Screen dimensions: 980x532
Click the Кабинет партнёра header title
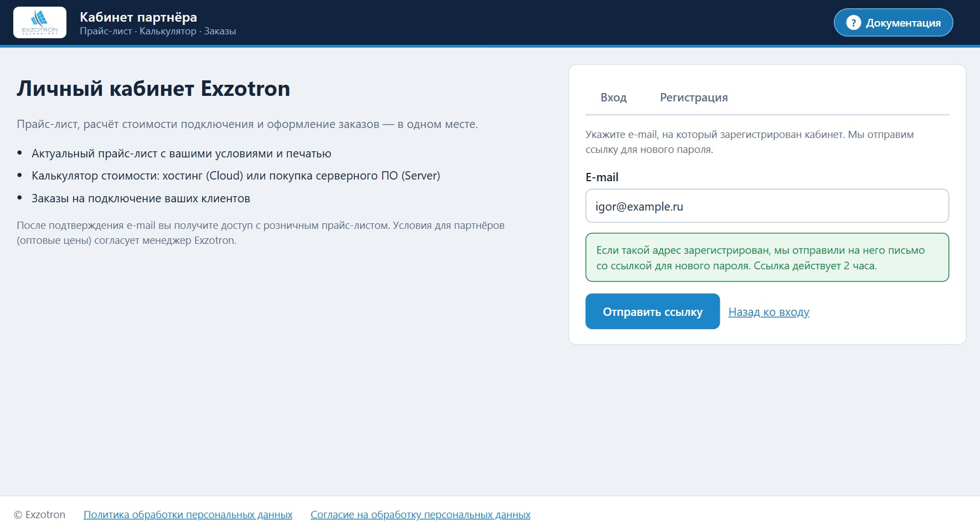tap(138, 17)
